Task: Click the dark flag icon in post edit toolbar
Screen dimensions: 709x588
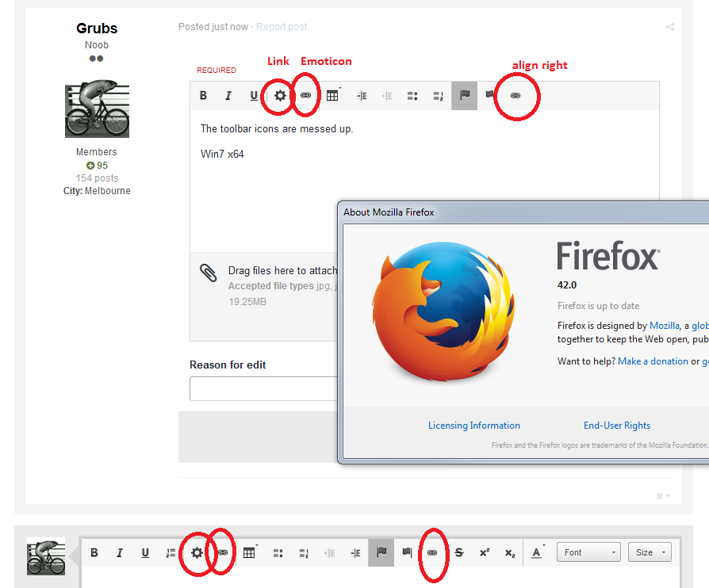Action: click(489, 95)
